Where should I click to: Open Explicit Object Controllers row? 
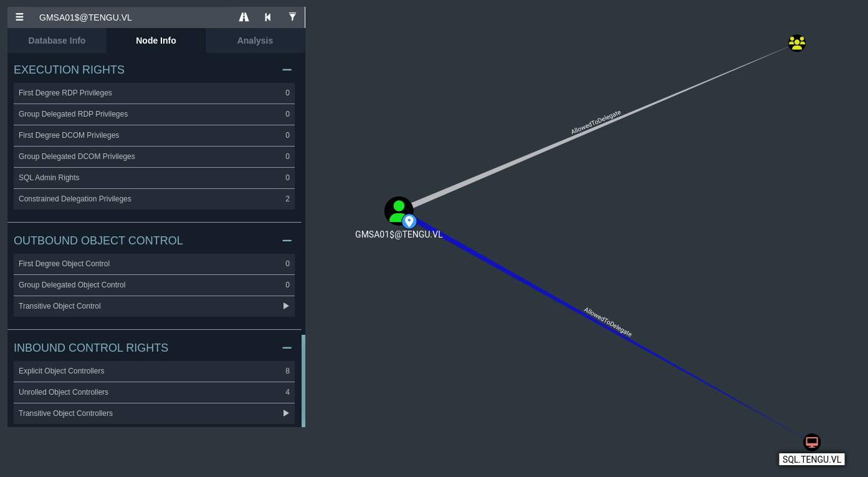click(154, 371)
